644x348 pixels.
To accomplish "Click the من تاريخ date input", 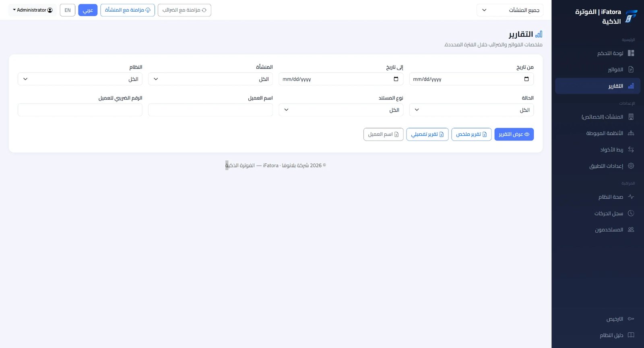I will coord(471,79).
